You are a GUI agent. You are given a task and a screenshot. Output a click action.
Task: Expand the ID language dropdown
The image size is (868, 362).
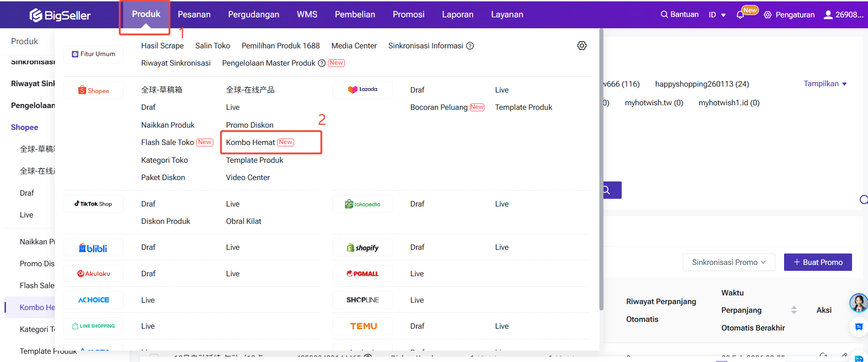717,15
